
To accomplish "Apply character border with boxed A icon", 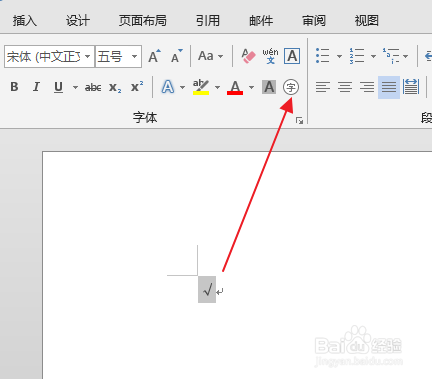I will click(x=292, y=56).
